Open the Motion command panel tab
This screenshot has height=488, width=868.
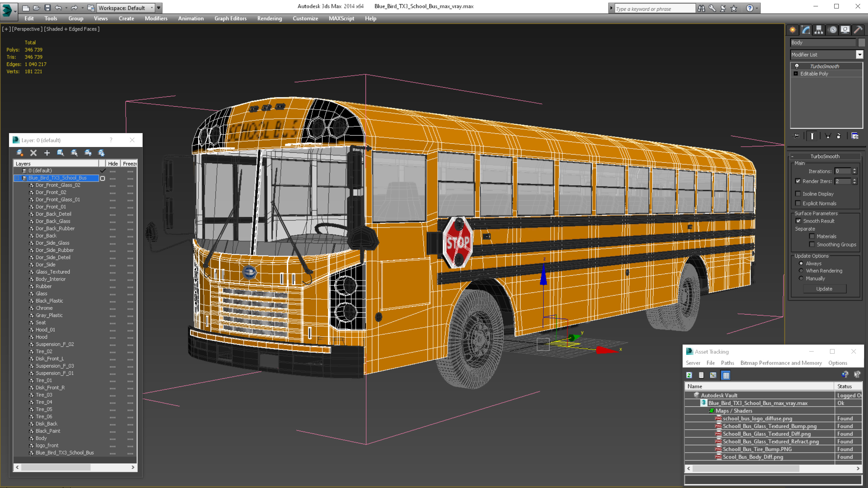click(832, 30)
